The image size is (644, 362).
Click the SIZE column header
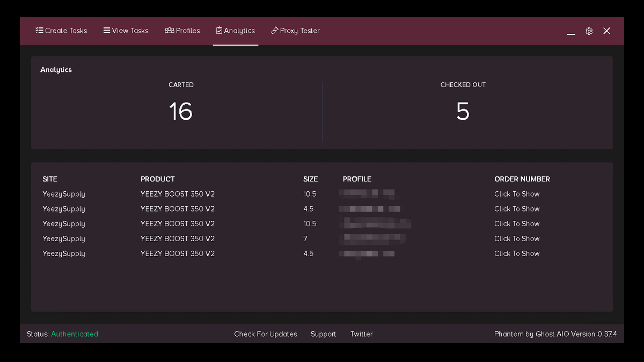311,179
